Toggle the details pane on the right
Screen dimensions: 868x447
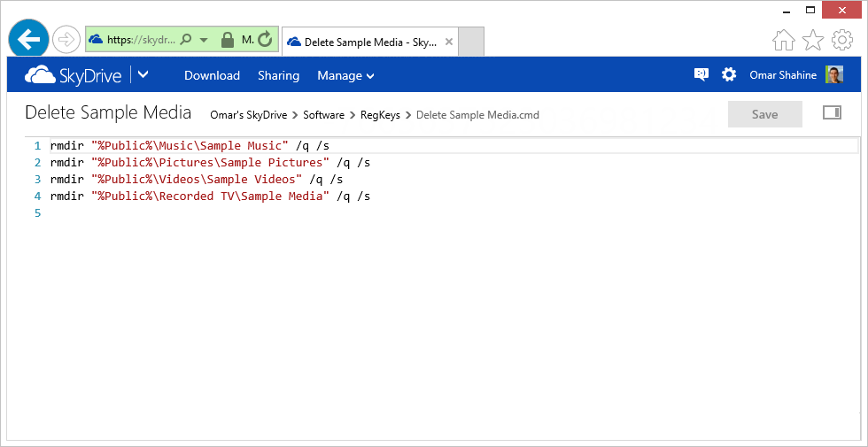tap(832, 113)
